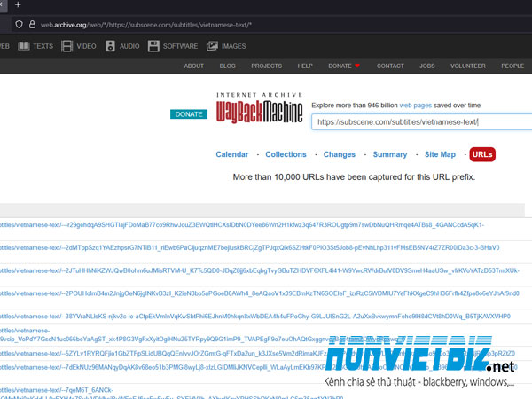This screenshot has height=399, width=532.
Task: Open the VOLUNTEER page
Action: pos(468,66)
